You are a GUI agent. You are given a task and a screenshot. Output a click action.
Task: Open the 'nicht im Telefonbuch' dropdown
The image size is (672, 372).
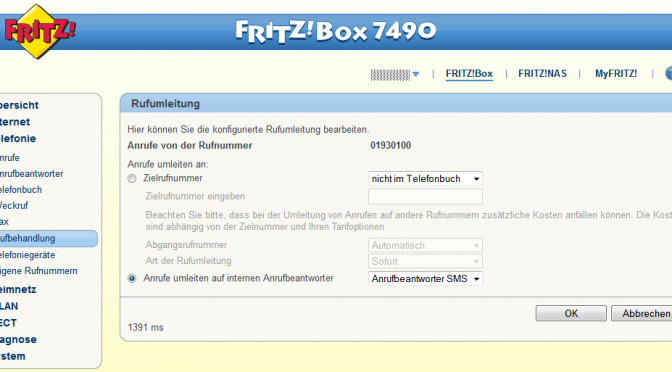pos(425,179)
